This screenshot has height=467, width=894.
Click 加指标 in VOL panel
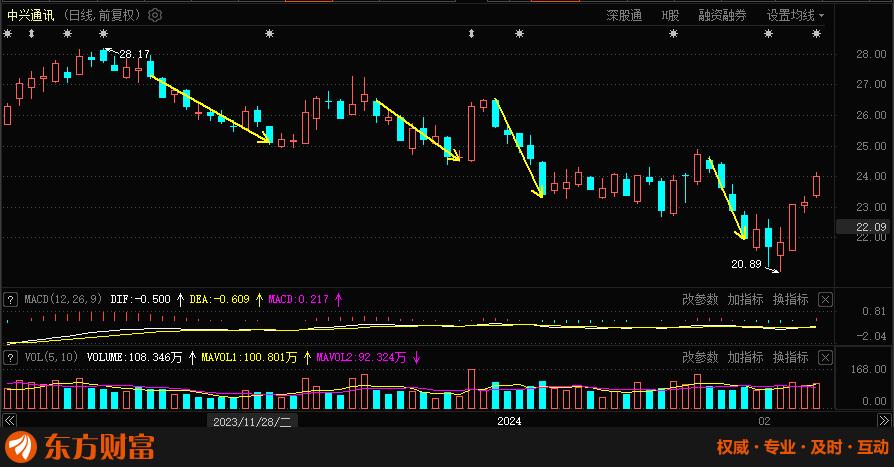tap(745, 358)
